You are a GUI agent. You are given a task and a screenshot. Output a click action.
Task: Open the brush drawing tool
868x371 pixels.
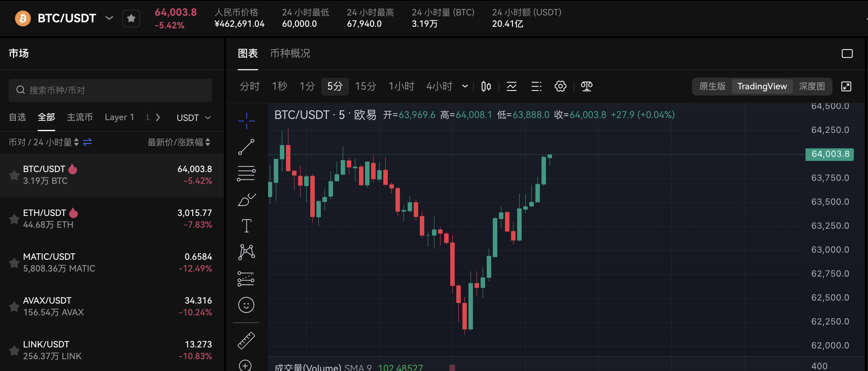(x=246, y=200)
